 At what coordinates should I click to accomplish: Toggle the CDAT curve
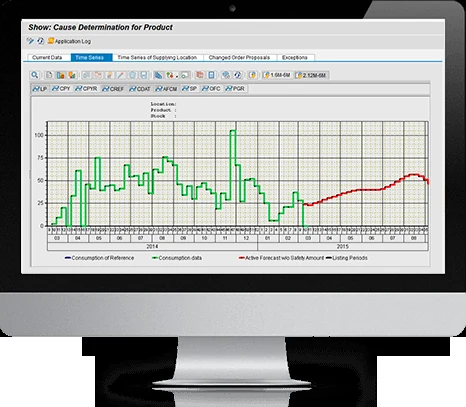coord(140,89)
